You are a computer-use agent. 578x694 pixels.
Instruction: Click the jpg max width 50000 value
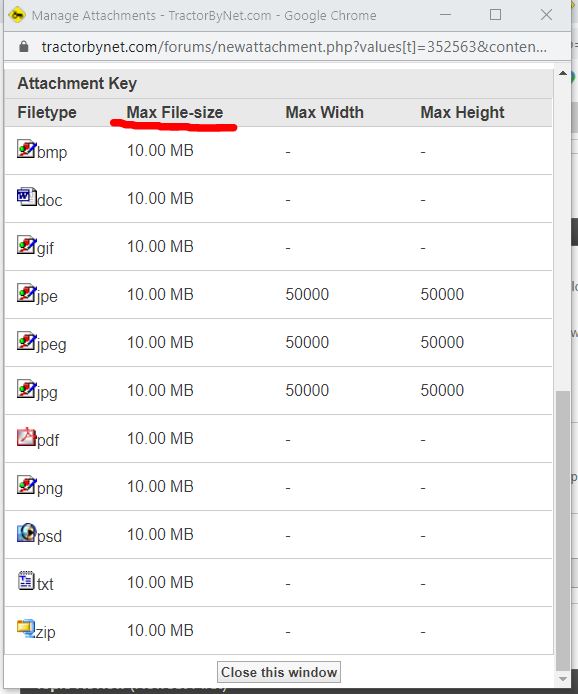click(307, 390)
